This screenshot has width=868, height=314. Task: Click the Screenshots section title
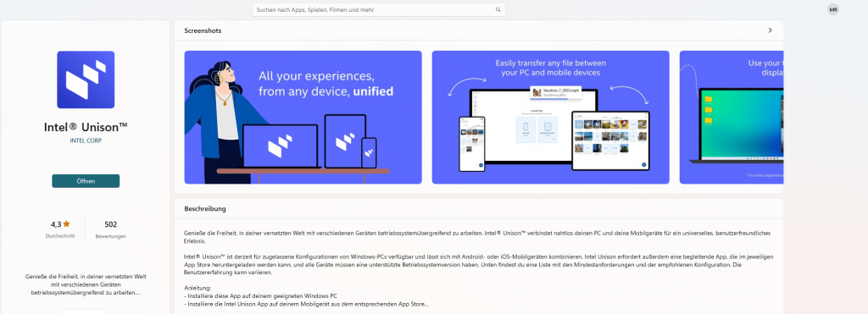click(203, 30)
